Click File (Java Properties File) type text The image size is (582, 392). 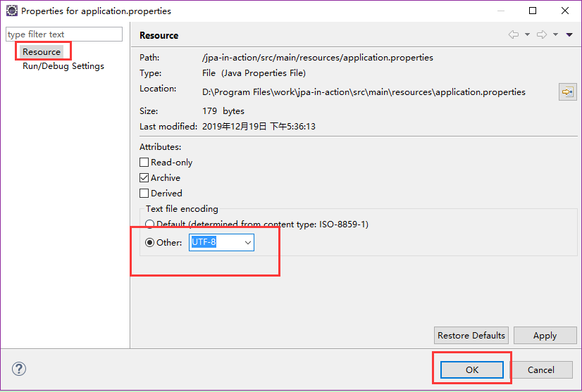click(x=254, y=73)
